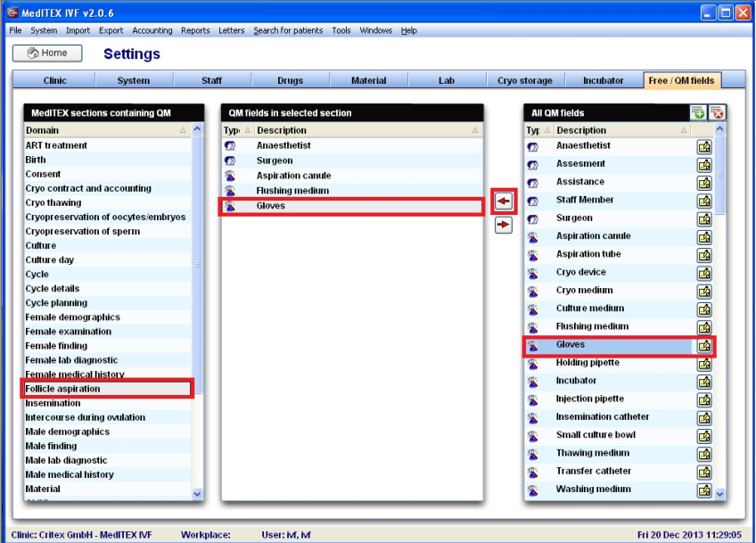Edit the Washing medium QM field
Viewport: 756px width, 543px height.
[x=704, y=490]
